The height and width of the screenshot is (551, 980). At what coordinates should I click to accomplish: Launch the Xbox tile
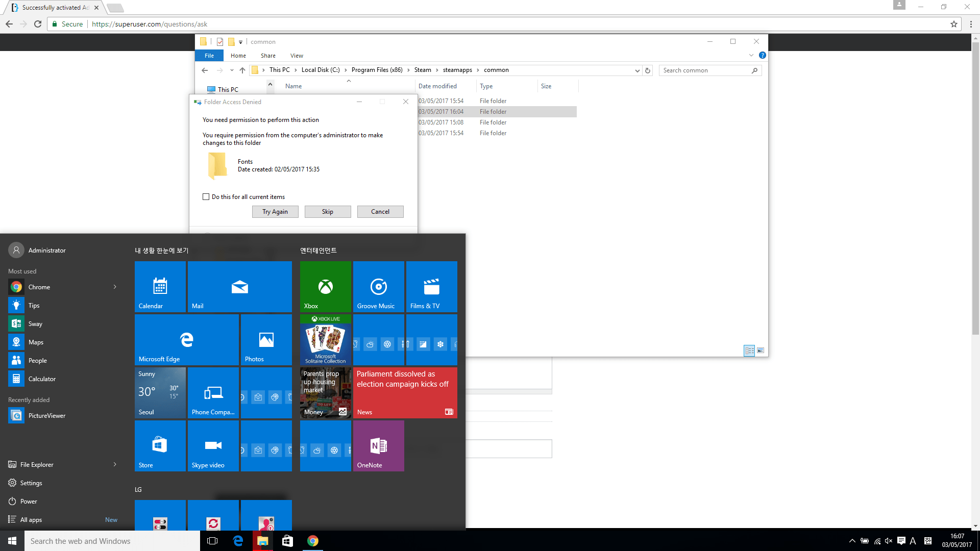tap(326, 287)
